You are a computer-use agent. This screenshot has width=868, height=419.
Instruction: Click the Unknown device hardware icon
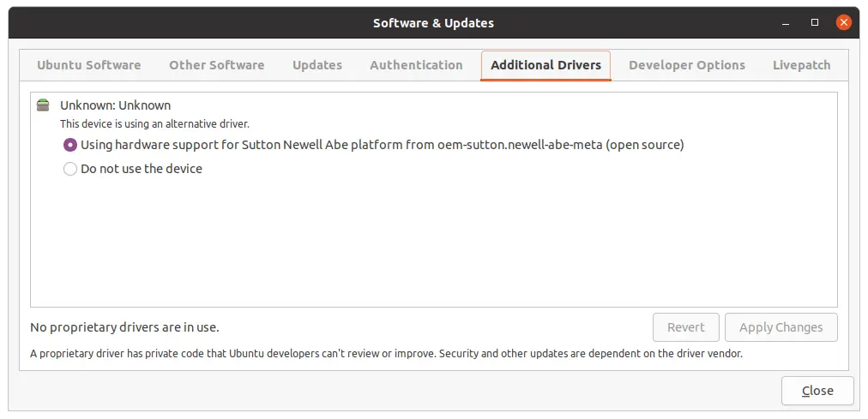tap(43, 105)
